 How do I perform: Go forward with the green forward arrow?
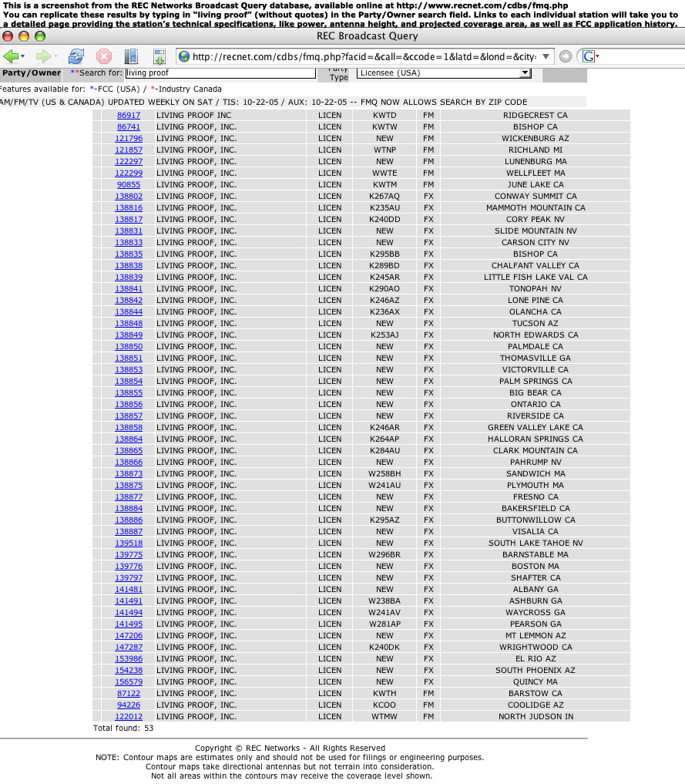coord(43,56)
